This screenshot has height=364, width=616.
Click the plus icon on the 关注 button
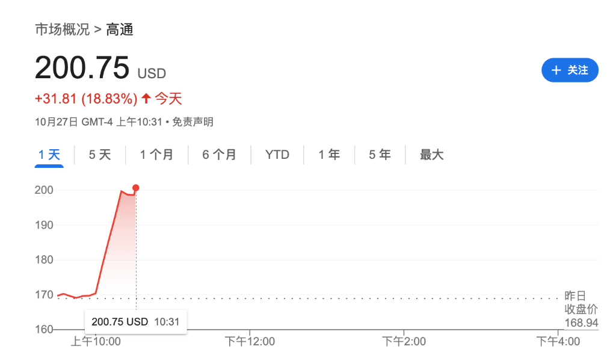click(x=556, y=70)
